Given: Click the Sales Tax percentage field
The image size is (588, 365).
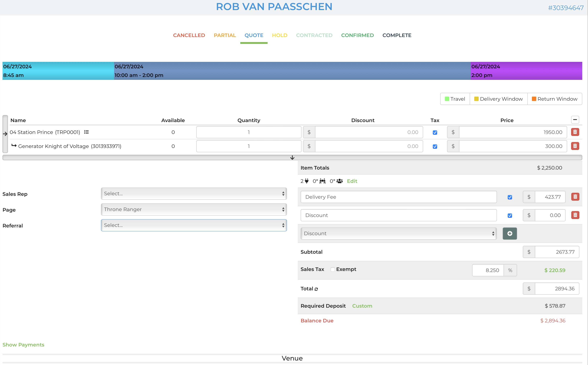Looking at the screenshot, I should click(x=488, y=270).
